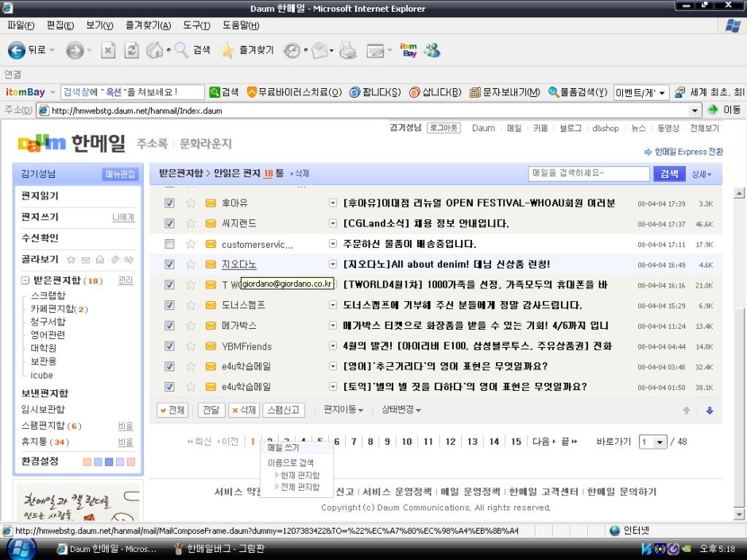
Task: Open the 한메일 Express 전환 link
Action: point(683,152)
